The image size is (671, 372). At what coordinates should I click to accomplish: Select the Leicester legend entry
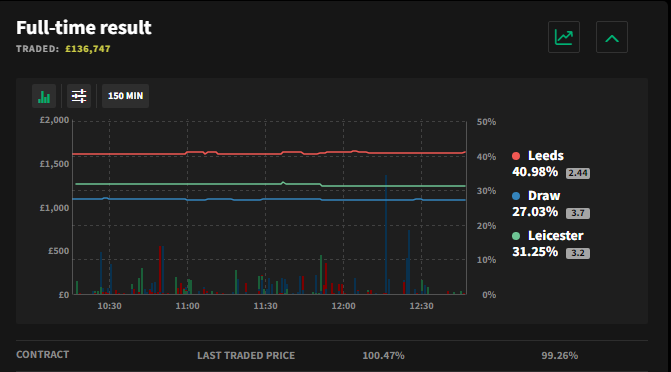pos(555,235)
